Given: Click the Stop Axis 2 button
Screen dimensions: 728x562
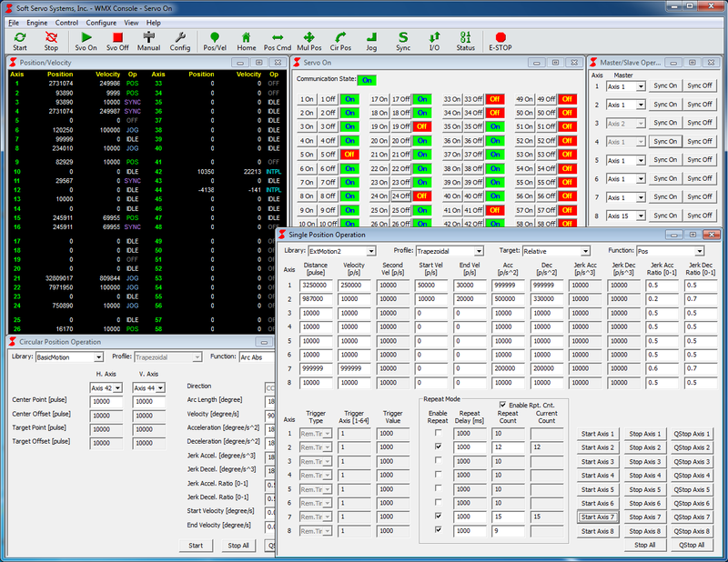Looking at the screenshot, I should pos(645,447).
